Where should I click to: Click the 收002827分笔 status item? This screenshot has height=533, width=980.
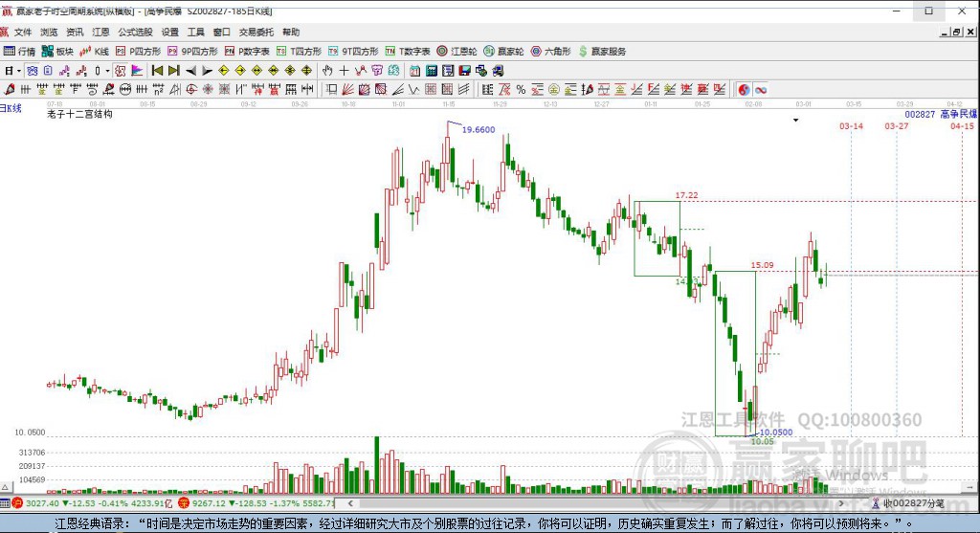[x=908, y=503]
